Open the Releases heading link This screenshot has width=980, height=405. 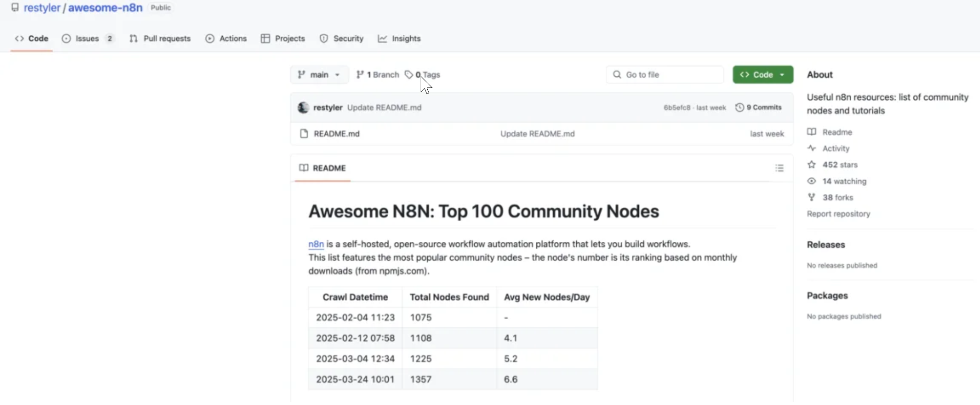coord(826,245)
